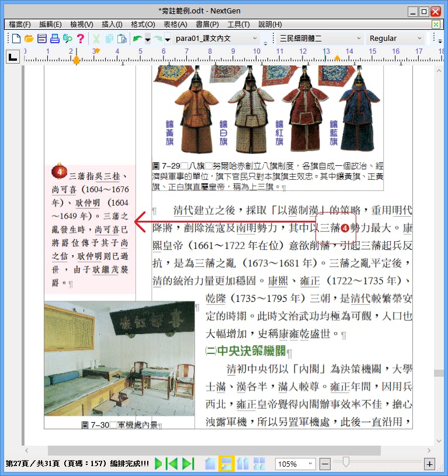
Task: Select the eight banners armor image
Action: click(x=268, y=111)
